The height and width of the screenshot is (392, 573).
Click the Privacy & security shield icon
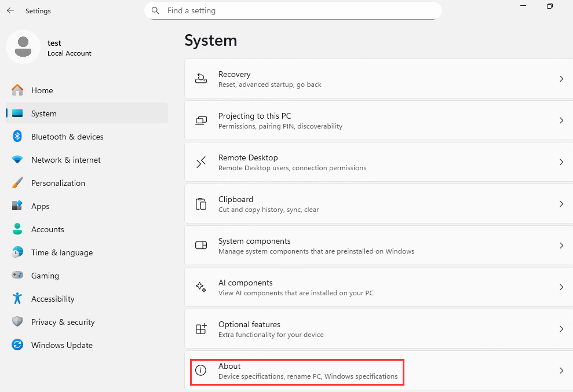tap(17, 322)
